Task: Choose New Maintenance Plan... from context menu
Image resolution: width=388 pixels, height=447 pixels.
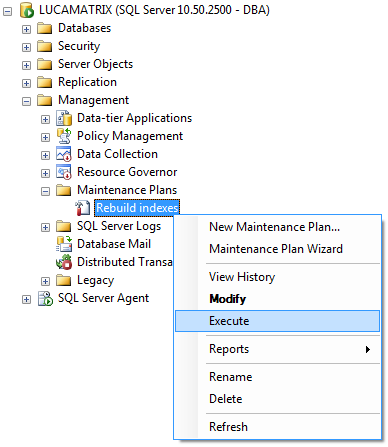Action: [277, 227]
